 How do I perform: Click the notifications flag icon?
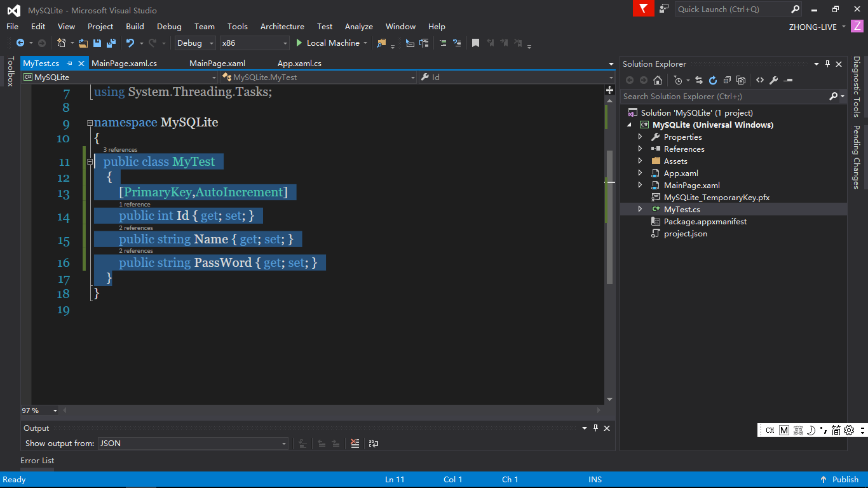click(644, 8)
